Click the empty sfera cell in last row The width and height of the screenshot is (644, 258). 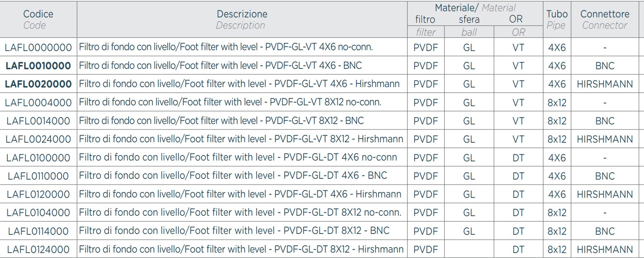[x=469, y=249]
